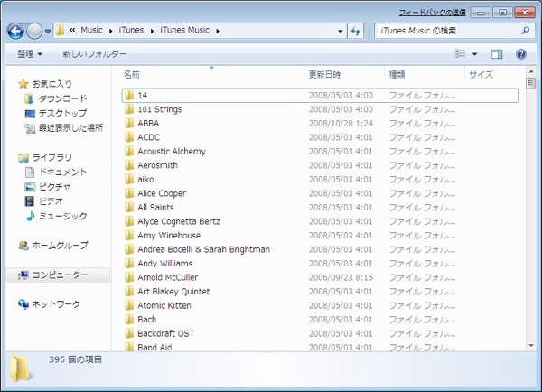Viewport: 542px width, 392px height.
Task: Toggle the preview pane icon
Action: point(497,53)
